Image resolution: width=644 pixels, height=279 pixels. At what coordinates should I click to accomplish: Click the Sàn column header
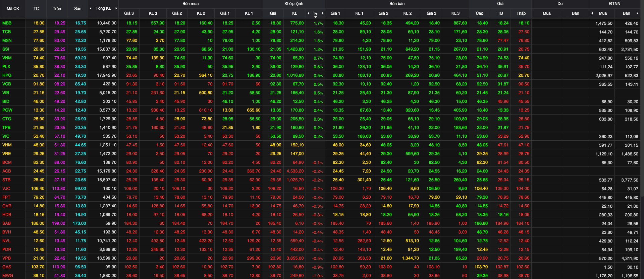pos(78,9)
